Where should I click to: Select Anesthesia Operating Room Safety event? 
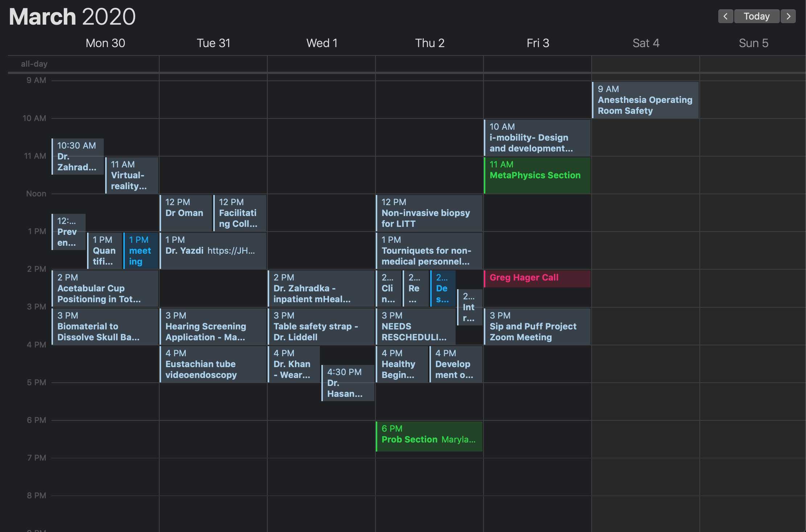coord(645,100)
